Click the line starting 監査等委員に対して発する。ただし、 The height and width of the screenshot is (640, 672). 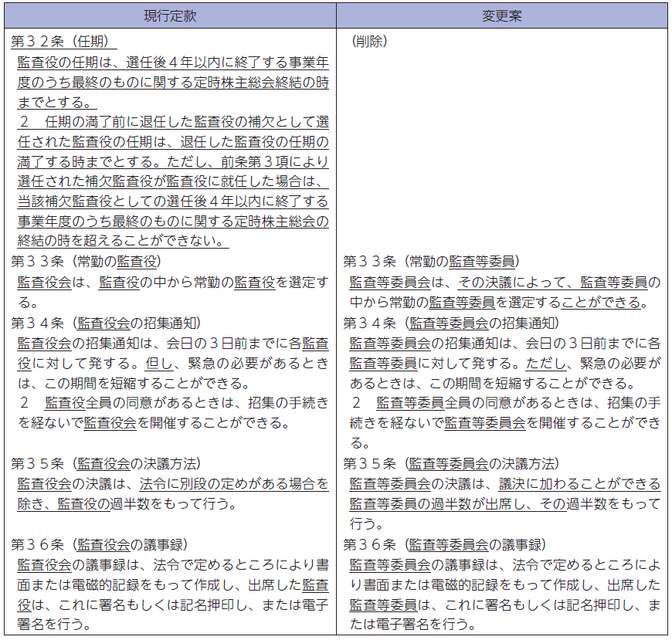click(x=505, y=364)
